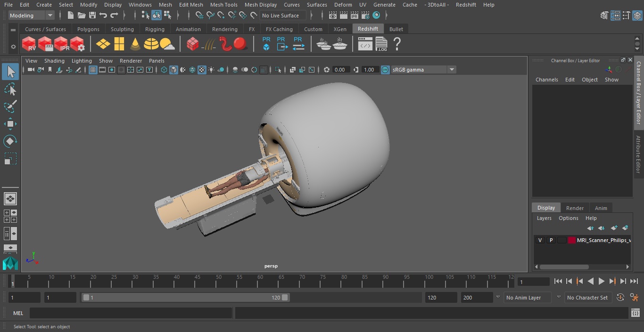644x332 pixels.
Task: Open Redshift RenderView from the RV icon
Action: click(x=29, y=44)
